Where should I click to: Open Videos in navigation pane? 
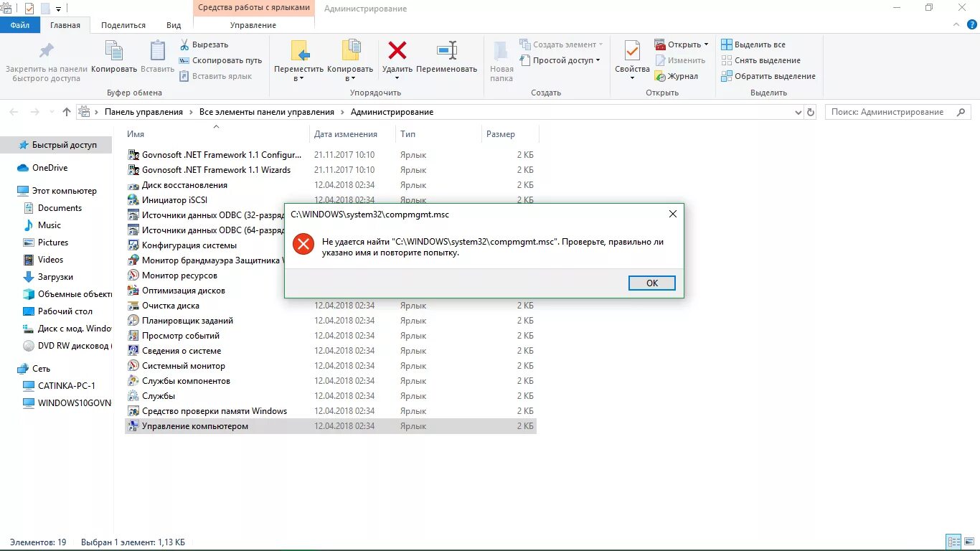[50, 260]
